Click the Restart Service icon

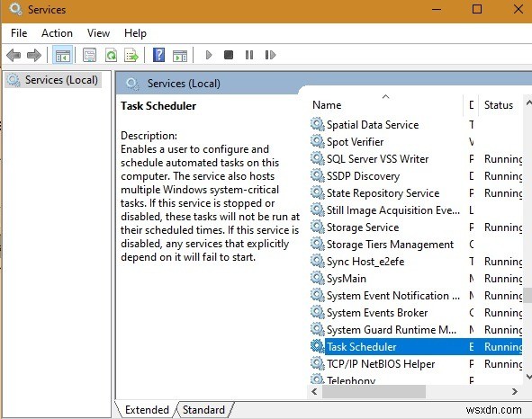(x=270, y=55)
